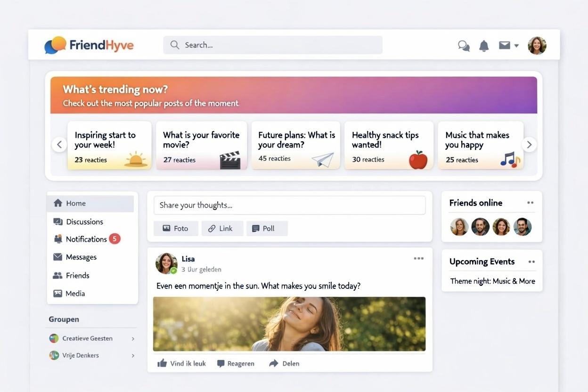Open the chat bubbles icon in header
Viewport: 588px width, 392px height.
464,46
